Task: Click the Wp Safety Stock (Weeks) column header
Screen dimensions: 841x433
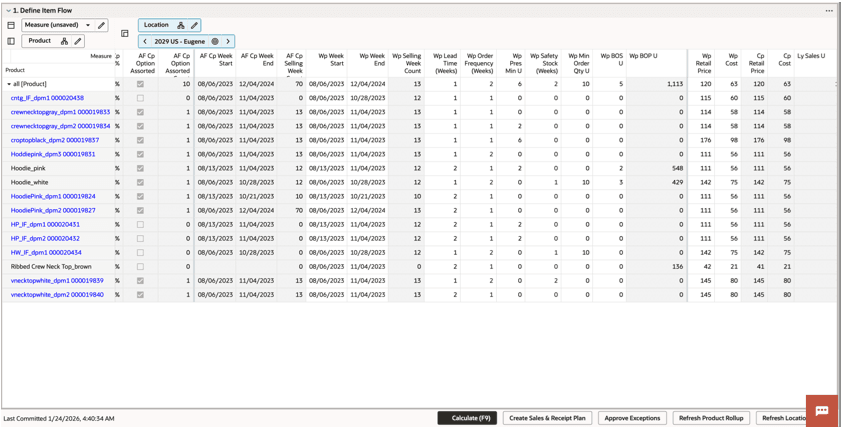Action: (x=543, y=63)
